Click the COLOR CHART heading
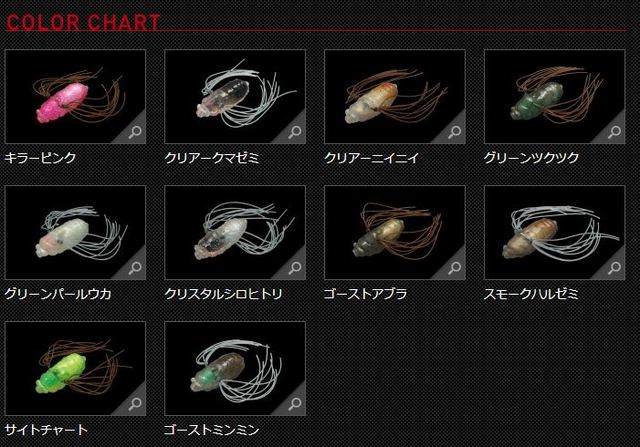Image resolution: width=640 pixels, height=447 pixels. tap(83, 22)
